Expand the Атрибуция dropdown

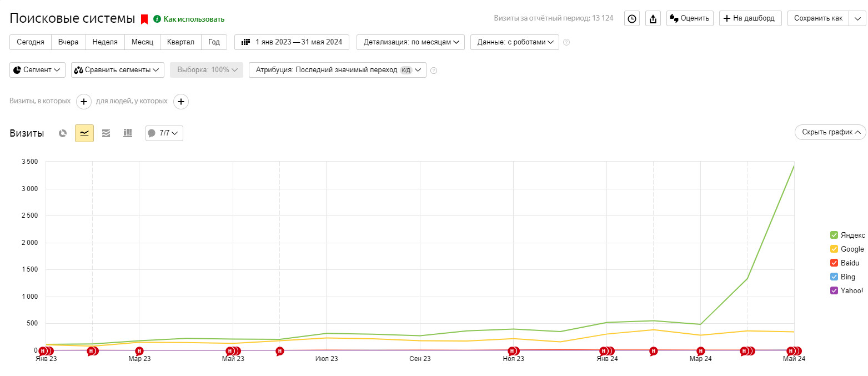click(x=337, y=70)
